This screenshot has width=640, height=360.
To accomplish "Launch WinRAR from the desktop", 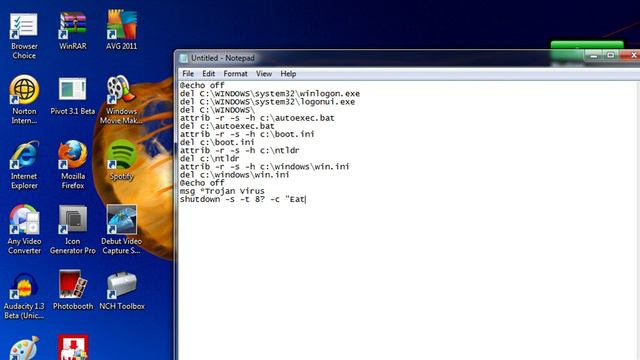I will [73, 32].
